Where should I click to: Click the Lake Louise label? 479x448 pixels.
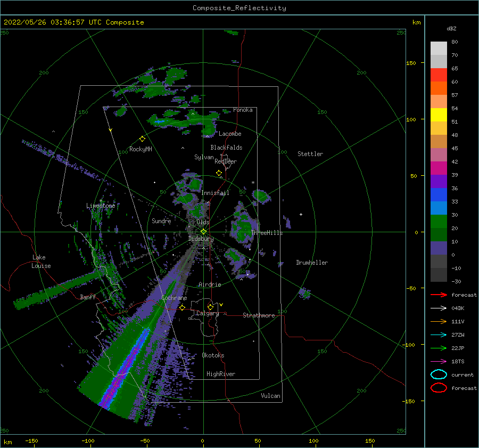(41, 262)
